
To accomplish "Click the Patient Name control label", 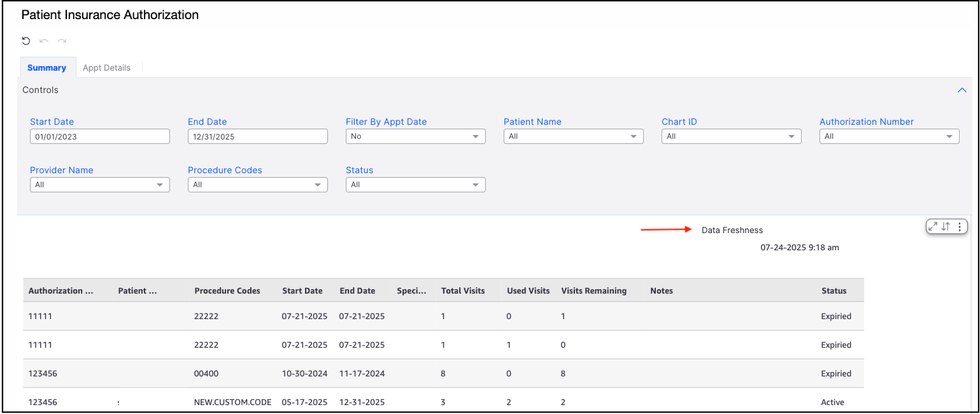I will 533,122.
